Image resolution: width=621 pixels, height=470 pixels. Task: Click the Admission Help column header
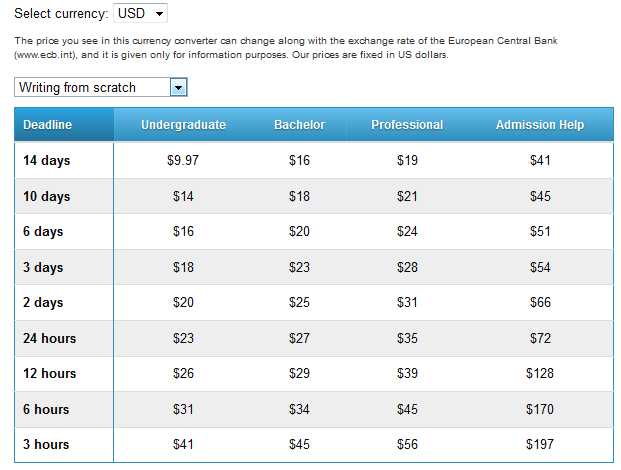coord(540,125)
